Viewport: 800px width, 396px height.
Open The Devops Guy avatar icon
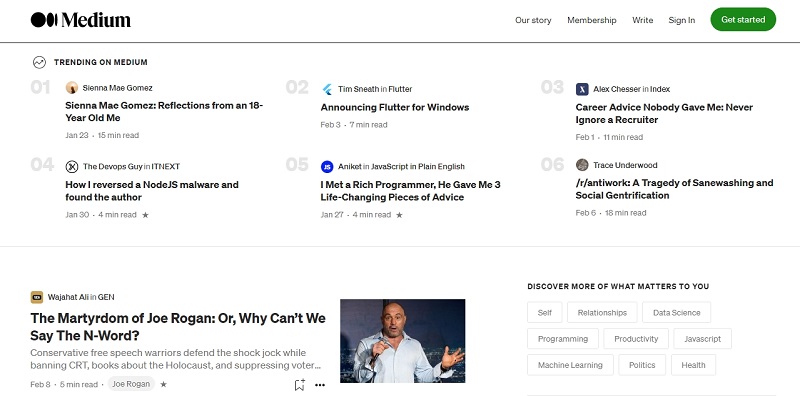pos(72,166)
